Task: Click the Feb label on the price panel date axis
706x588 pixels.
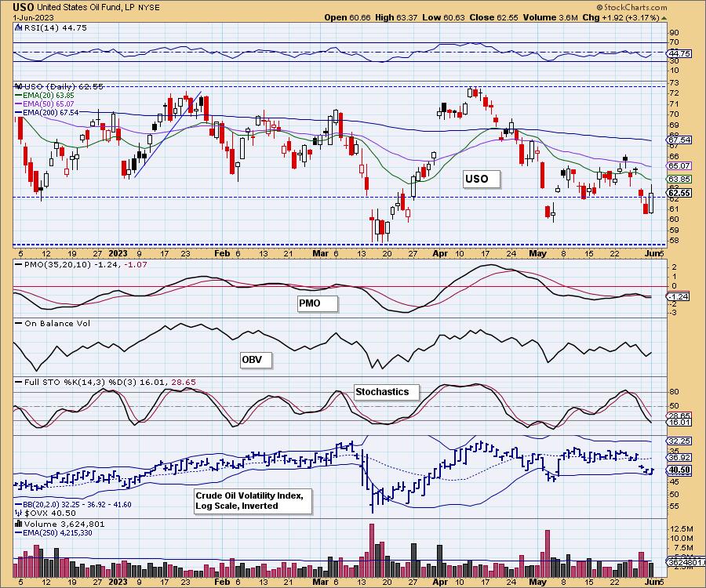Action: [222, 253]
